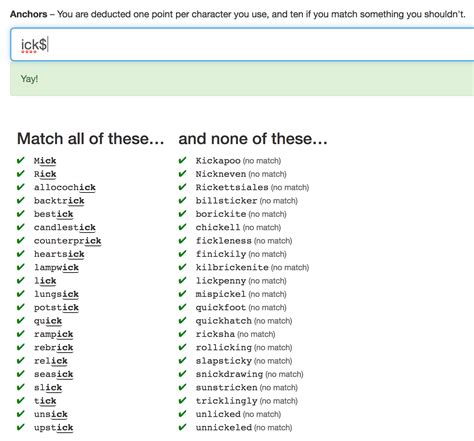Click the checkmark beside Rickettsiales
The height and width of the screenshot is (441, 474).
(182, 187)
